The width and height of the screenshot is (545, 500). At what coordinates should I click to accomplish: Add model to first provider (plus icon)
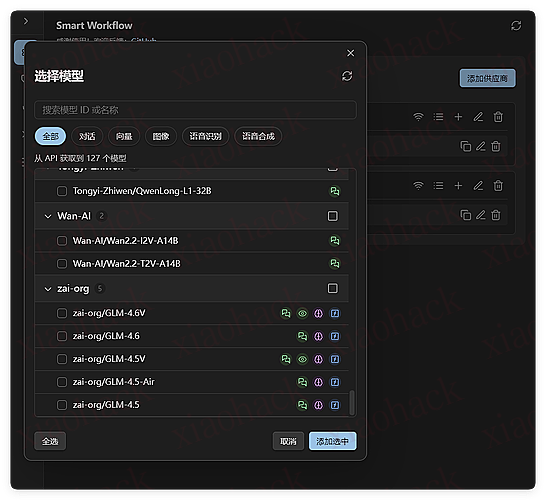[458, 117]
